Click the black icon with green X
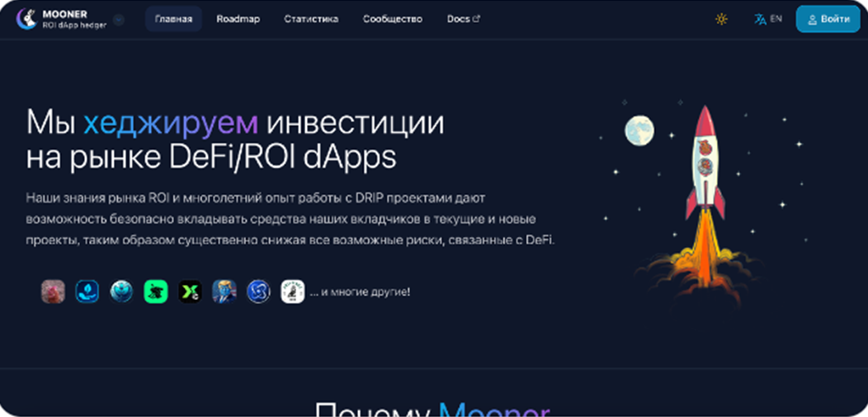 coord(190,291)
